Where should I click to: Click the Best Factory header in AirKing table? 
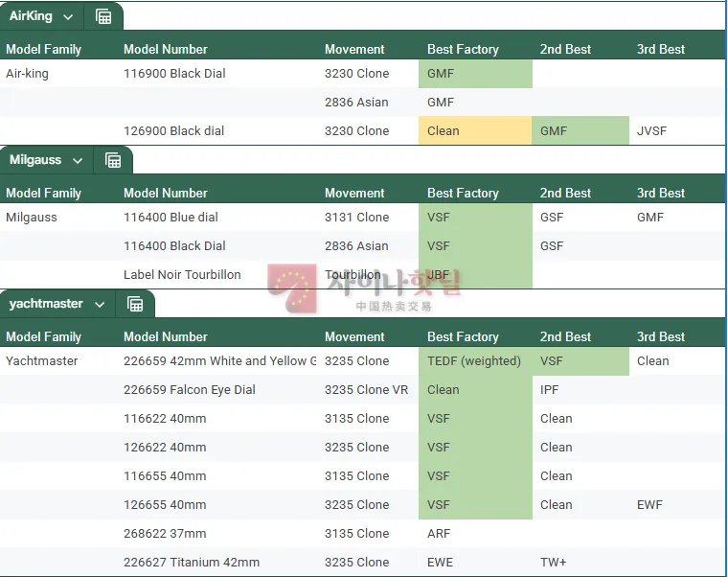[463, 49]
